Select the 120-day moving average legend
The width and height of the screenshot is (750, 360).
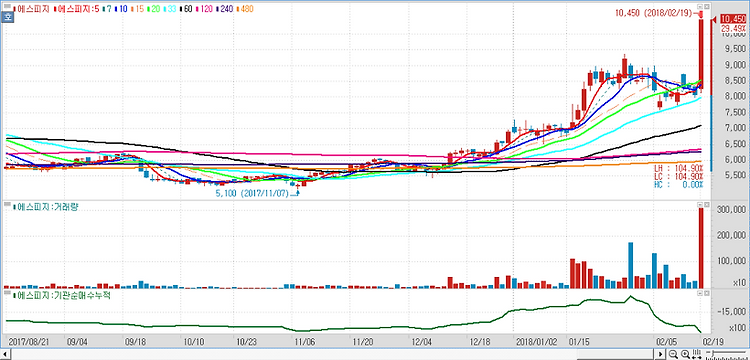click(x=203, y=9)
